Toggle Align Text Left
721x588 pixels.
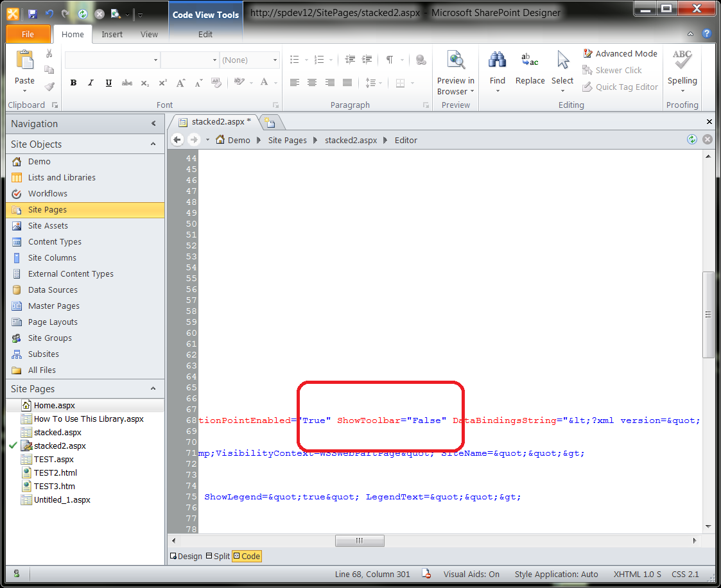(x=295, y=83)
